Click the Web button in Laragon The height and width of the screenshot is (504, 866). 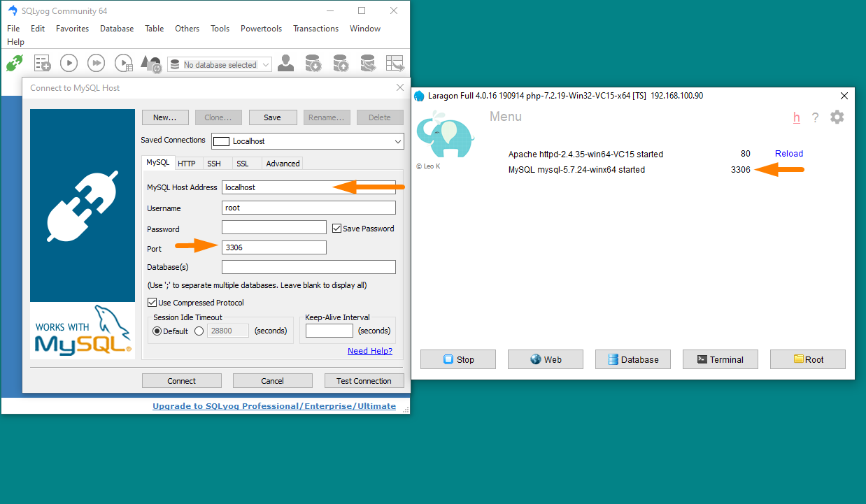tap(546, 359)
